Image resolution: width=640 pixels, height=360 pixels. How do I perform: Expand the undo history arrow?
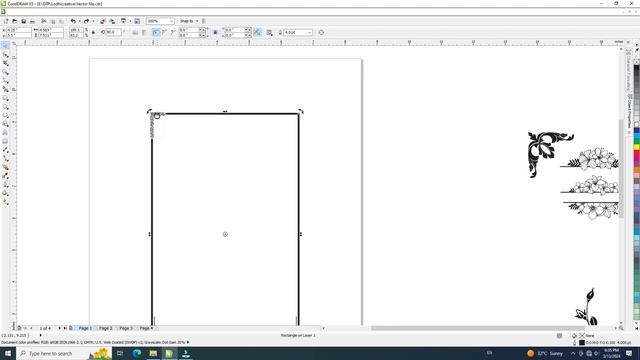point(79,21)
